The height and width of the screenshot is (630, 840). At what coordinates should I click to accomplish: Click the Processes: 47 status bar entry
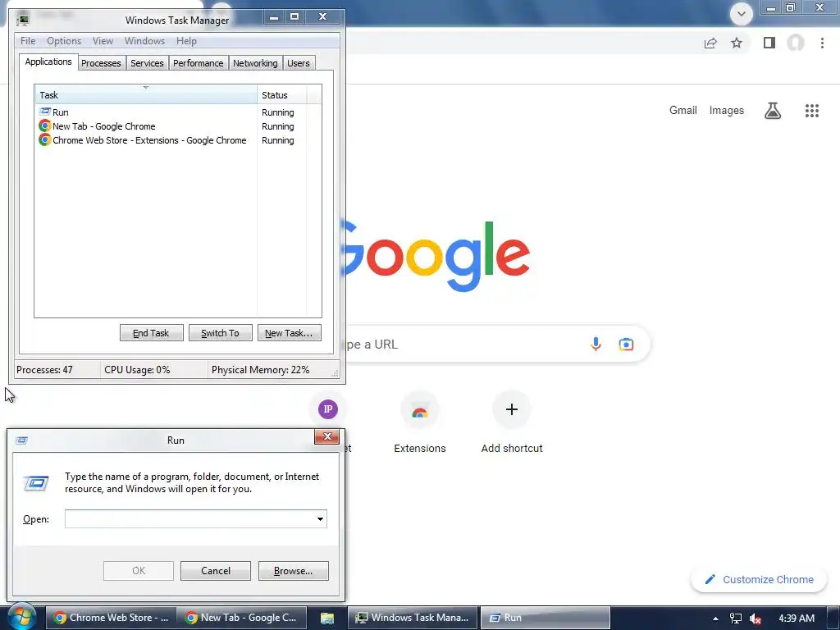57,370
